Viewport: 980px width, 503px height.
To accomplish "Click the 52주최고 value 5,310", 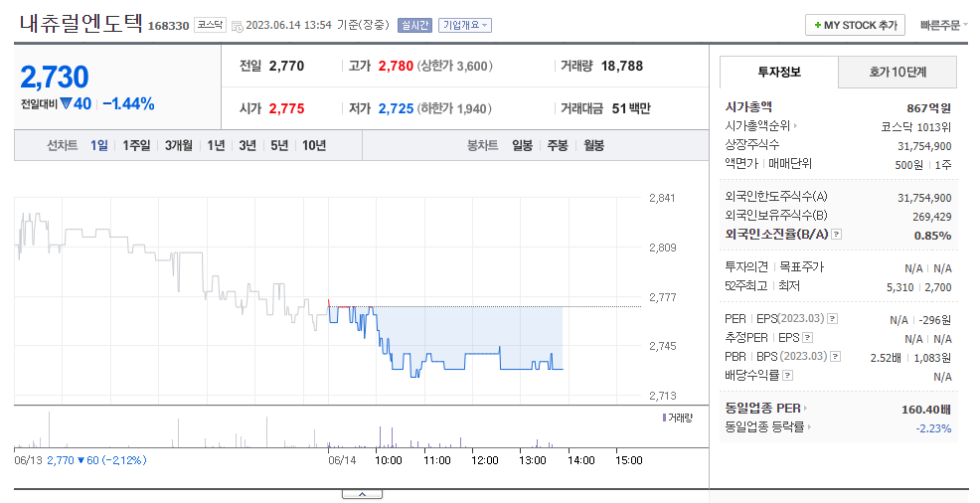I will click(900, 287).
